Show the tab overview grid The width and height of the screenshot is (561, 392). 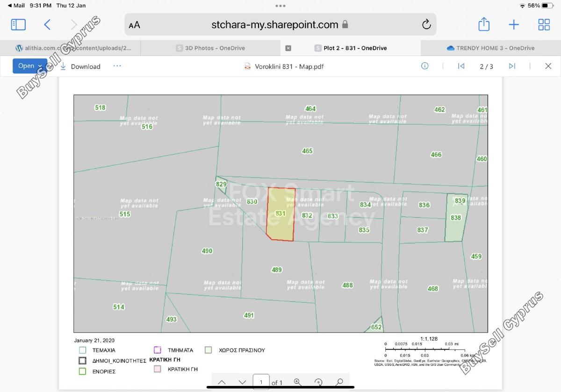(544, 25)
